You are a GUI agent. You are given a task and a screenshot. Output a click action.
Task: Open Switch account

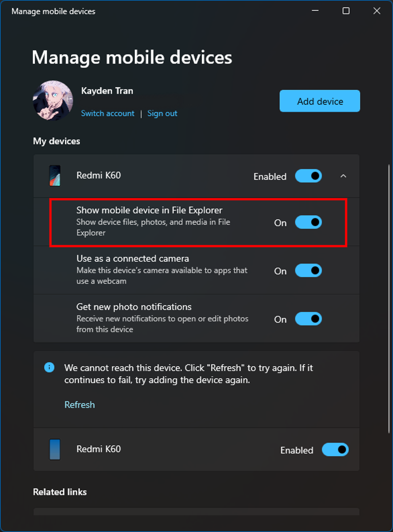click(x=108, y=113)
